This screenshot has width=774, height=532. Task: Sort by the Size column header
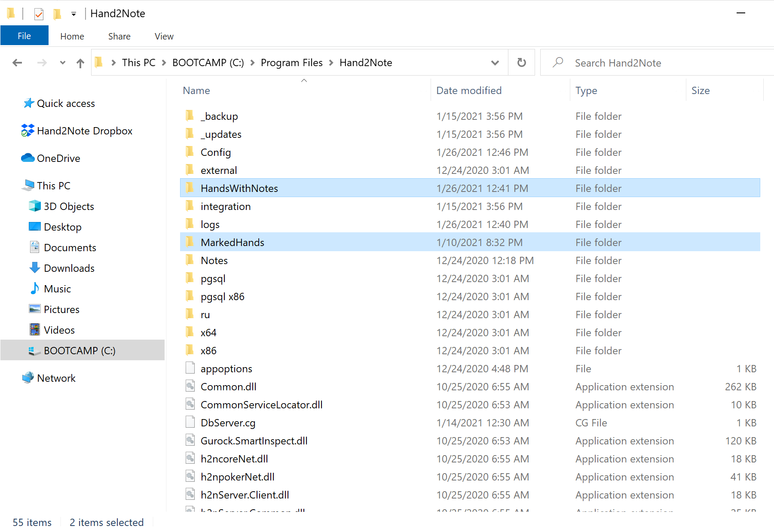701,91
